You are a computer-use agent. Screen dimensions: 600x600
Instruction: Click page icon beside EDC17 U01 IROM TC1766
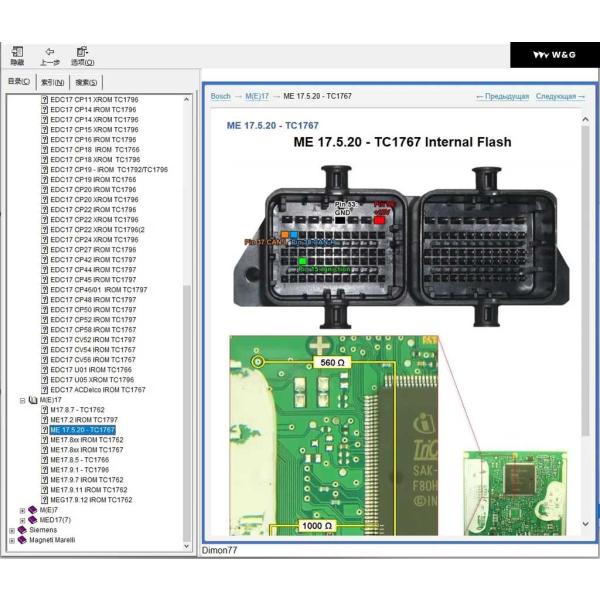pyautogui.click(x=45, y=370)
